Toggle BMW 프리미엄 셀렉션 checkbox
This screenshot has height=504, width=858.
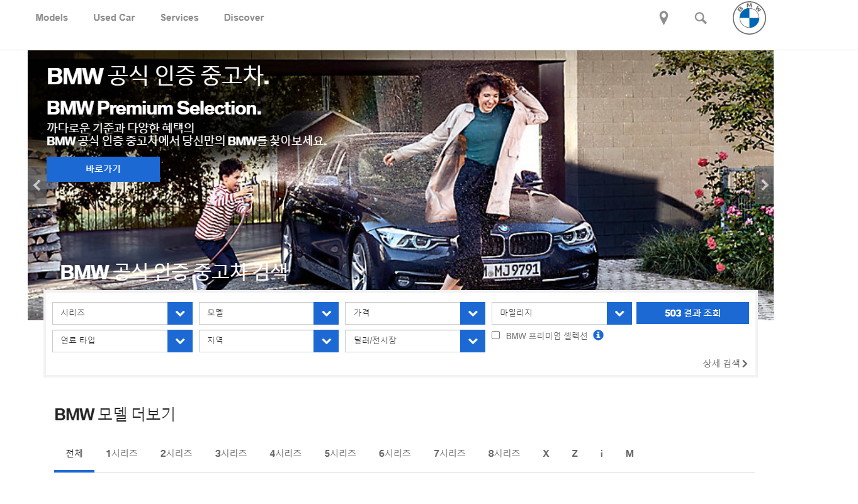(x=496, y=335)
